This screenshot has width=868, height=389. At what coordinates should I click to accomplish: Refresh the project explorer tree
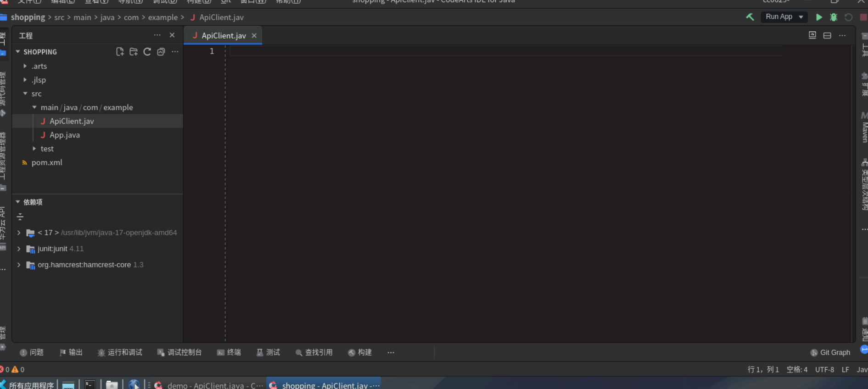point(147,52)
